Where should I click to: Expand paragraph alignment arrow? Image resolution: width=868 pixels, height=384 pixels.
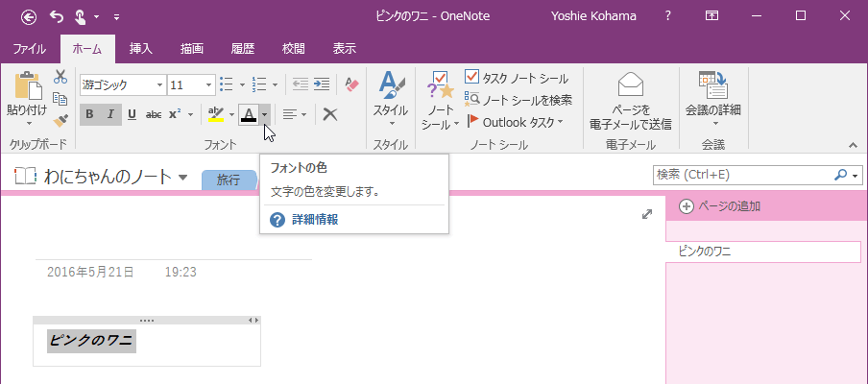304,114
